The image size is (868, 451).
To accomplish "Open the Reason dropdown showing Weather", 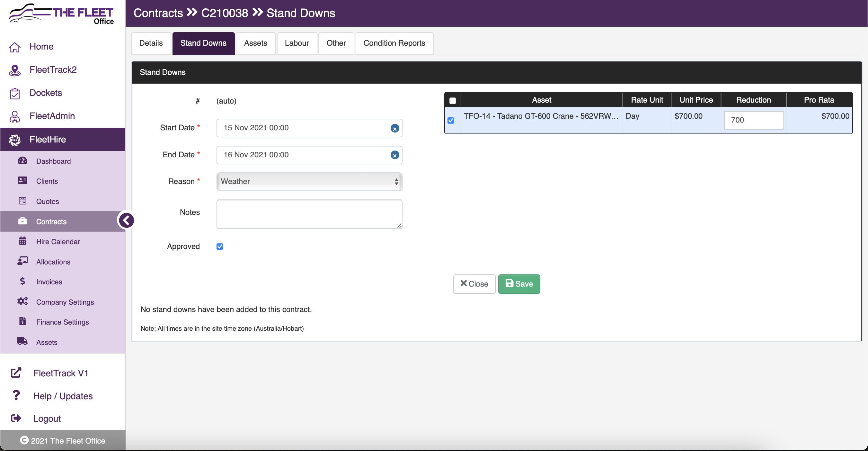I will coord(309,181).
